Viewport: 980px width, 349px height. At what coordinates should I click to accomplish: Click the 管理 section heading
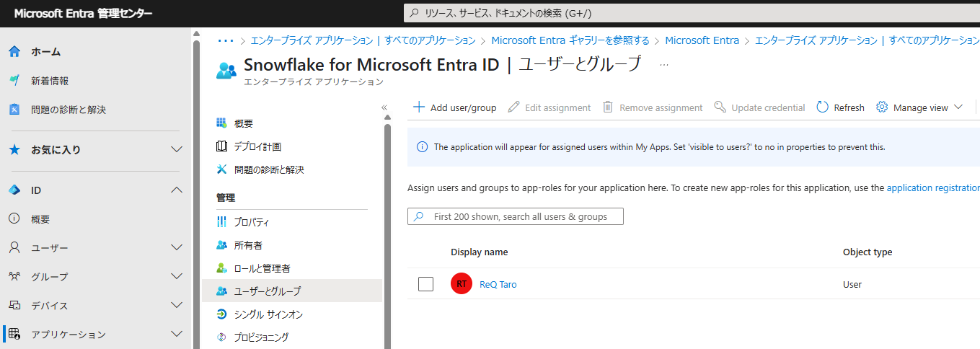pyautogui.click(x=226, y=198)
